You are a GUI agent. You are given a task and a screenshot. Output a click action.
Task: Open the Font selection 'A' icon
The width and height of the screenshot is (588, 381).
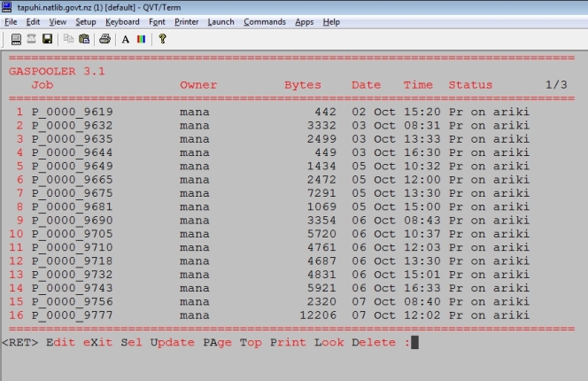126,39
